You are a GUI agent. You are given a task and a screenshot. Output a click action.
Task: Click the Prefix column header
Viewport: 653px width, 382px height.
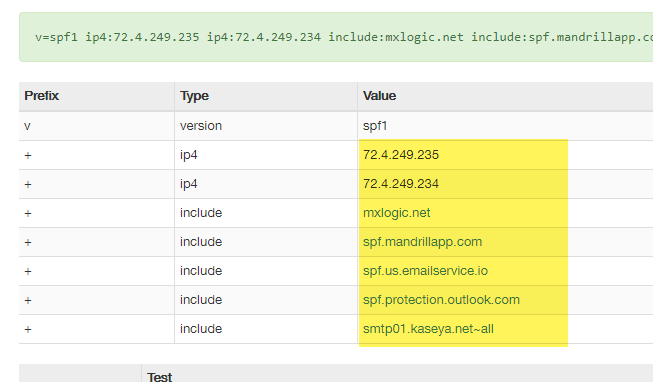tap(42, 96)
